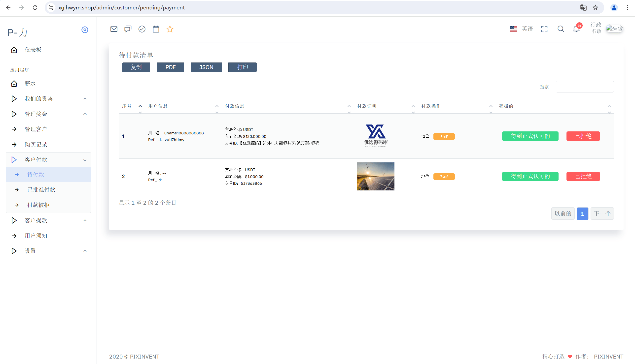Viewport: 635px width, 364px height.
Task: Open the chat bubbles icon
Action: click(128, 29)
